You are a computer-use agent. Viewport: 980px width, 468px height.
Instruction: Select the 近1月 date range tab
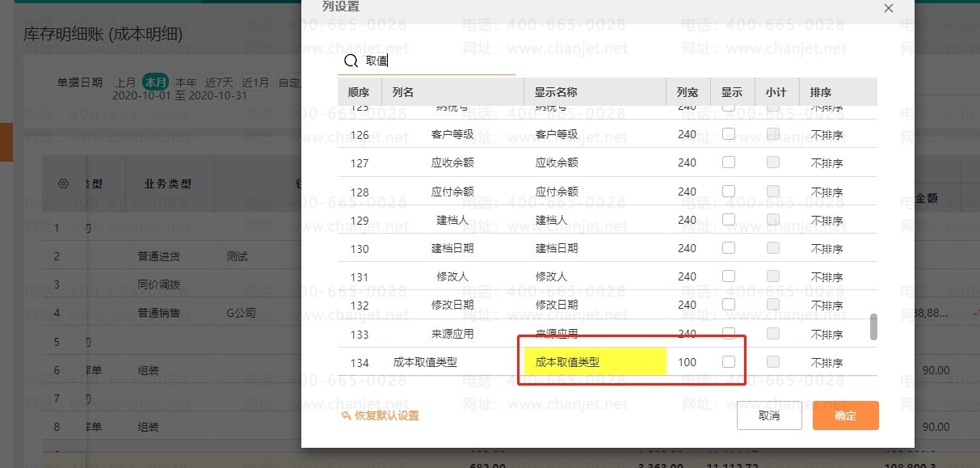255,82
